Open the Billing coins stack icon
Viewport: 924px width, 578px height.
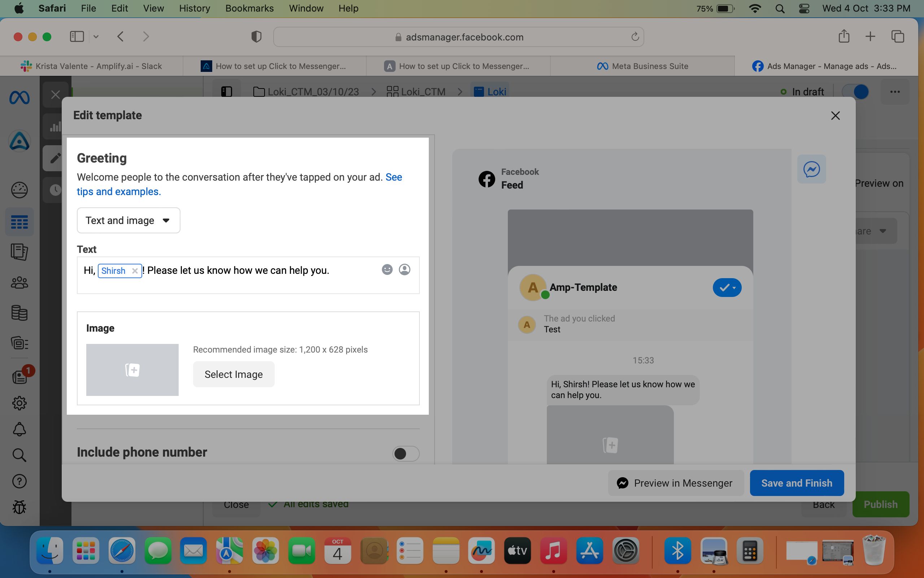coord(19,313)
